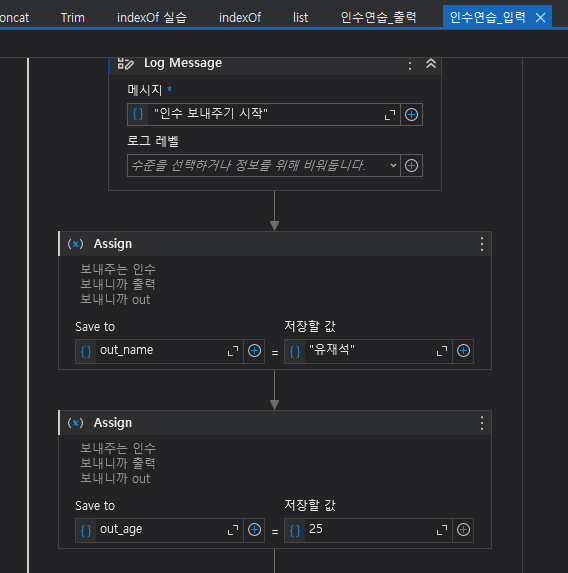Click plus button beside out_age
Screen dimensions: 568x573
pos(254,530)
